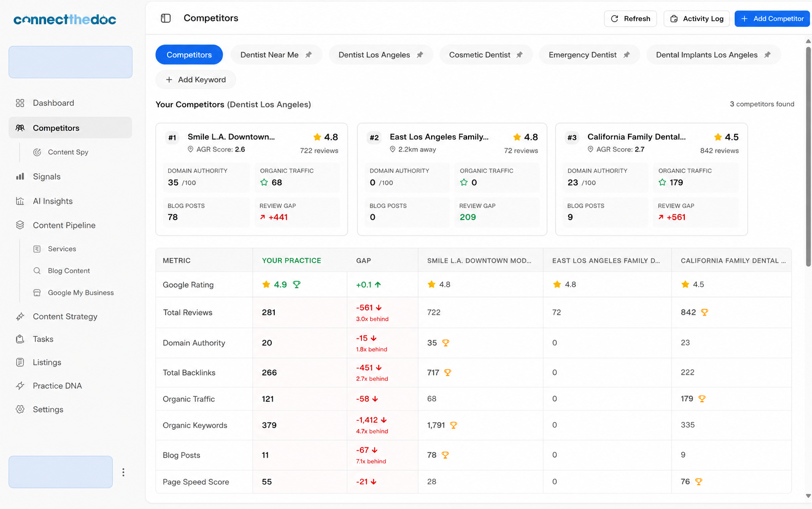
Task: Click the Google My Business storefront icon
Action: 37,293
